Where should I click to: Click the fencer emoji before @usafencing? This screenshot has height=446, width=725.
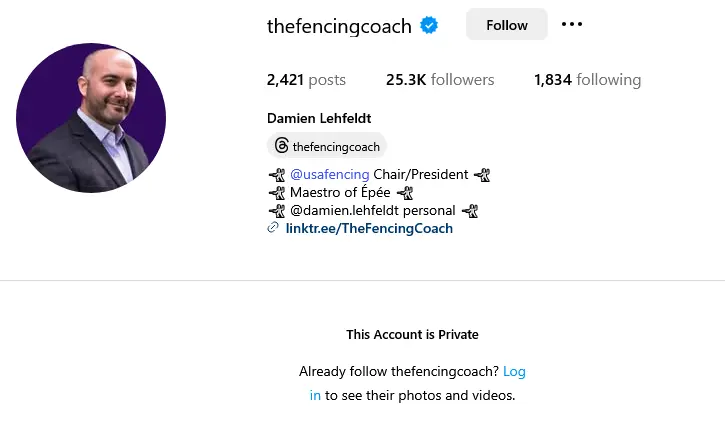tap(277, 175)
